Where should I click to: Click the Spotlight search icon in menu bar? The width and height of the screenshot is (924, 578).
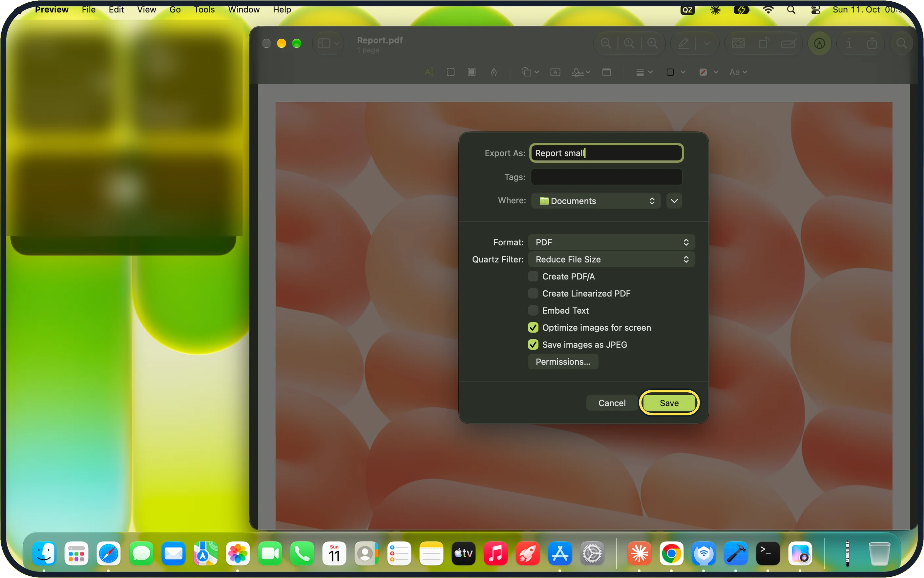click(791, 10)
